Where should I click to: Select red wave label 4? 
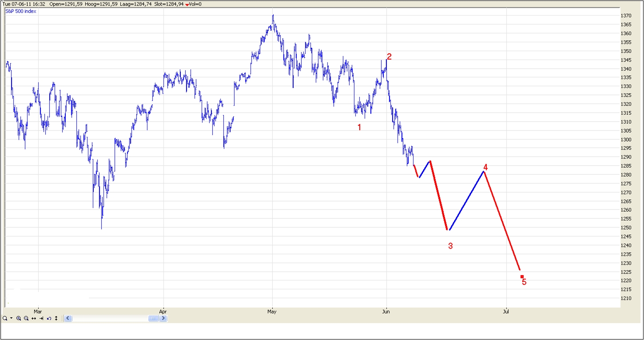(x=485, y=167)
